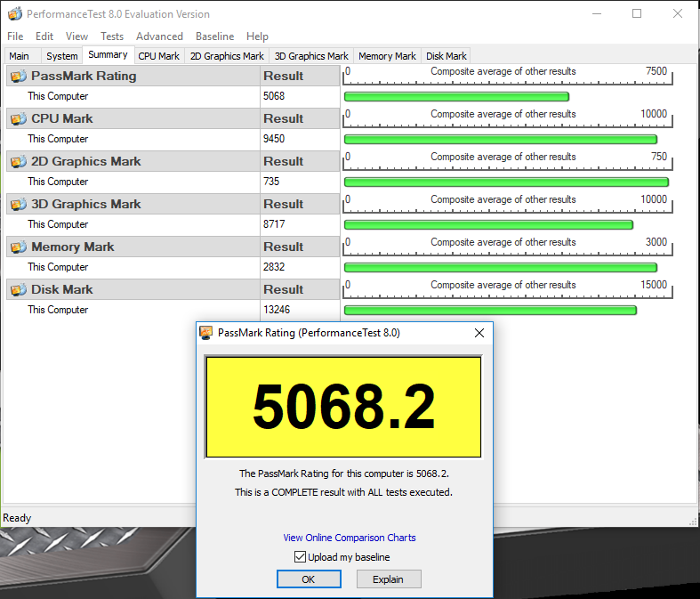
Task: Click the 3D Graphics Mark header label
Action: (x=85, y=204)
